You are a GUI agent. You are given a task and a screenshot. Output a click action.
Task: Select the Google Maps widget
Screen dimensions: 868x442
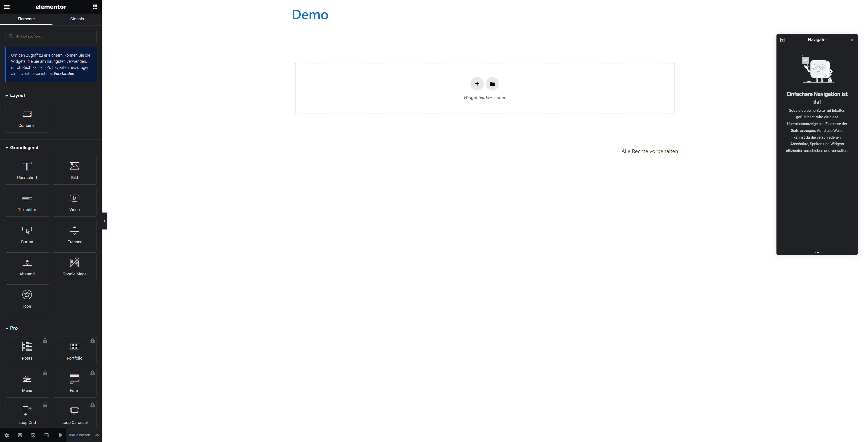pyautogui.click(x=74, y=267)
